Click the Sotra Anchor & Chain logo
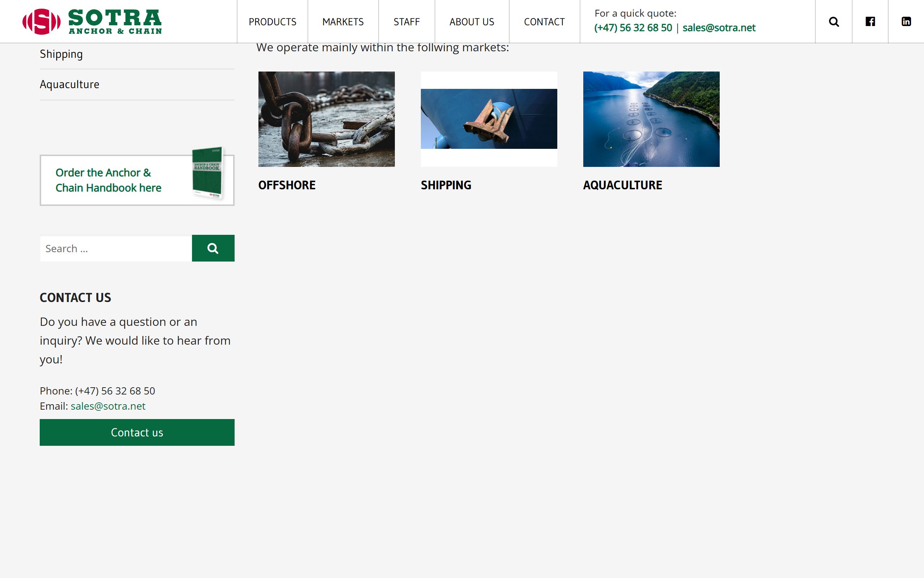Viewport: 924px width, 578px height. coord(92,22)
